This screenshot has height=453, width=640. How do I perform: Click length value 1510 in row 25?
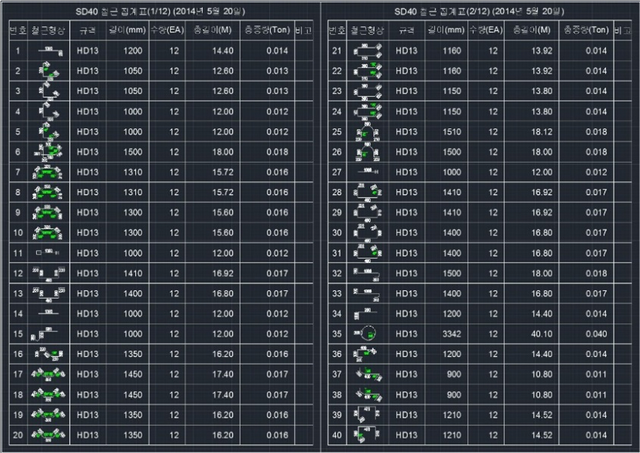452,132
